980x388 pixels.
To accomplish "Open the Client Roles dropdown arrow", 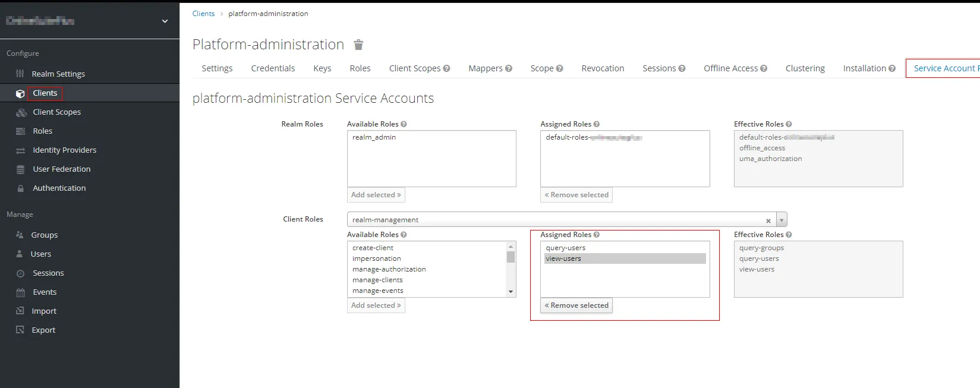I will tap(782, 220).
